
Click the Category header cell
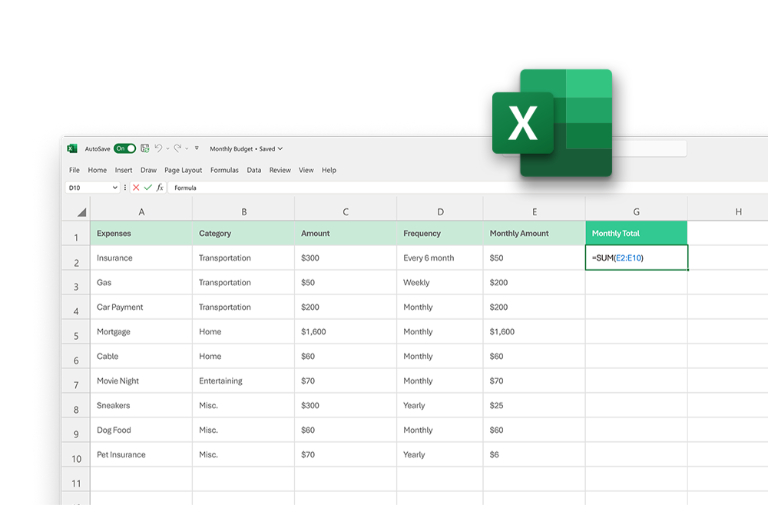(x=243, y=233)
